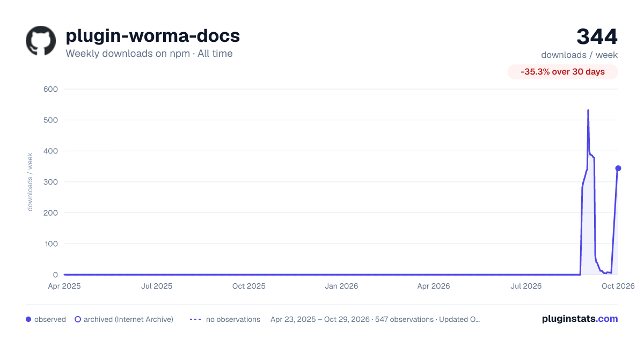Click the 'no observations' legend label
The height and width of the screenshot is (338, 644).
point(233,319)
